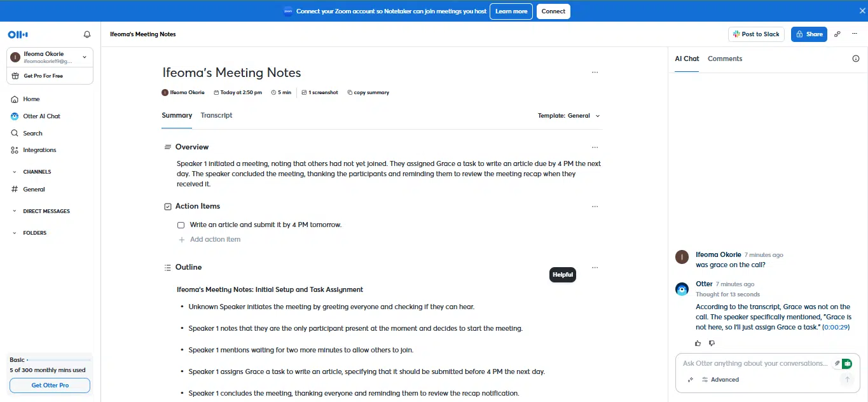
Task: Open more options in the top header
Action: click(x=855, y=34)
